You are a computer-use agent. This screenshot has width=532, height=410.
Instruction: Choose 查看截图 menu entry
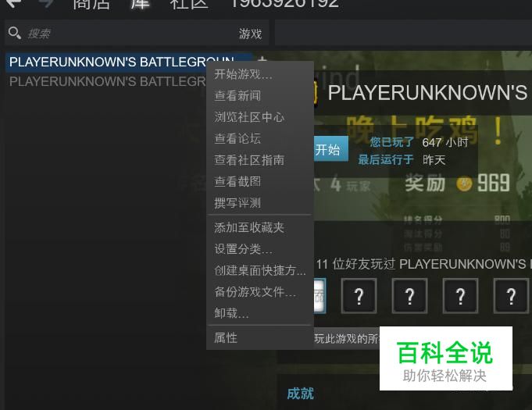pyautogui.click(x=259, y=181)
